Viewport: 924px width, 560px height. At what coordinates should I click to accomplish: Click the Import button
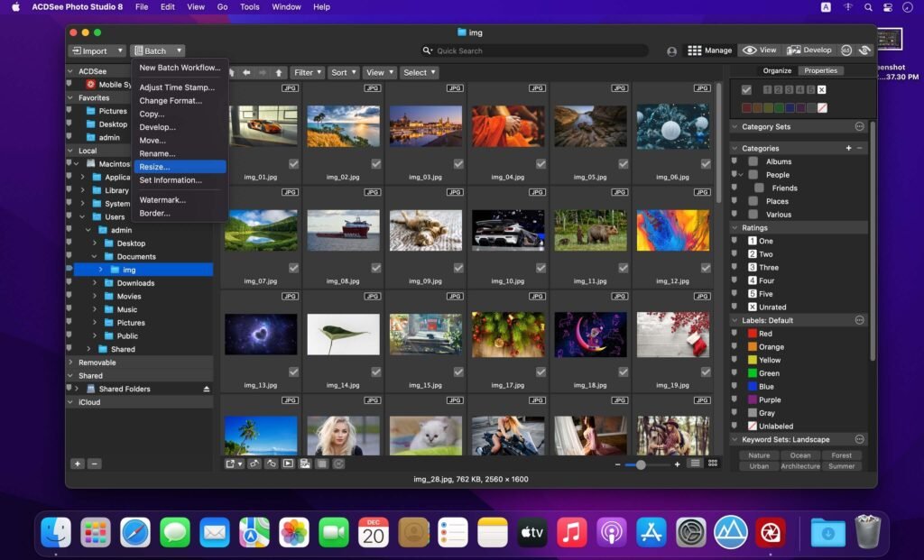pos(94,50)
